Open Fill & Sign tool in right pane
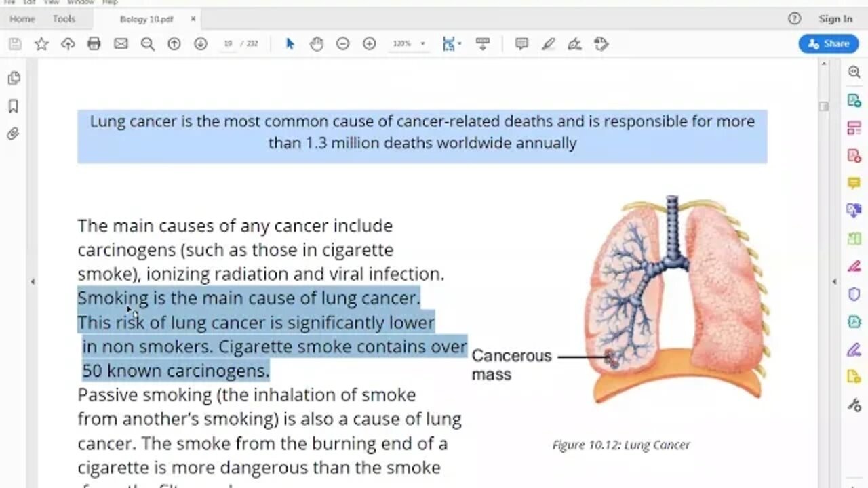 854,266
